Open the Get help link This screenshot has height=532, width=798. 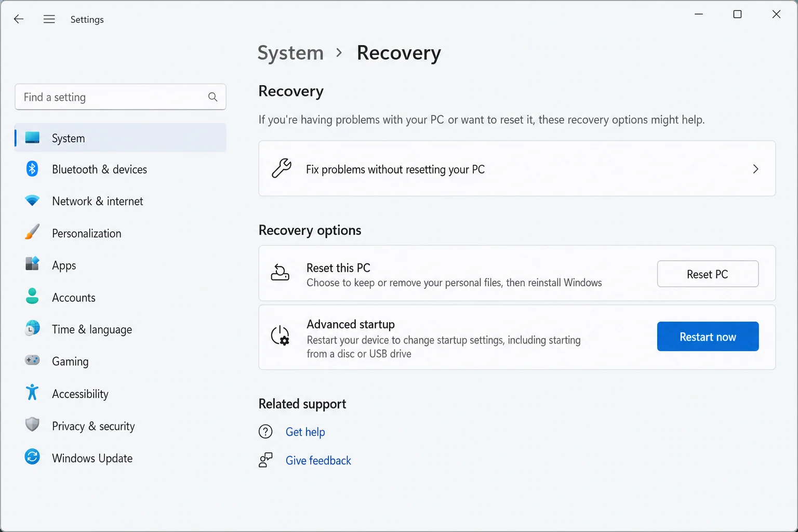point(305,432)
